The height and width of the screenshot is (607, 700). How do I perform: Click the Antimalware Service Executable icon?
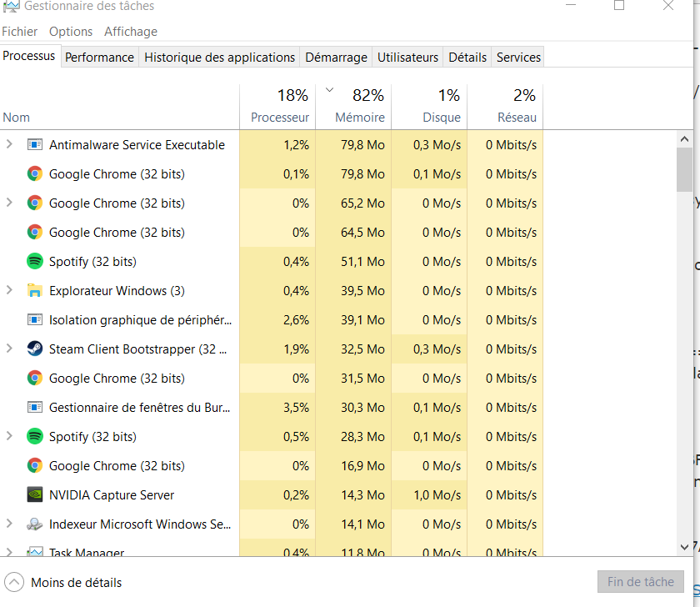[x=34, y=145]
